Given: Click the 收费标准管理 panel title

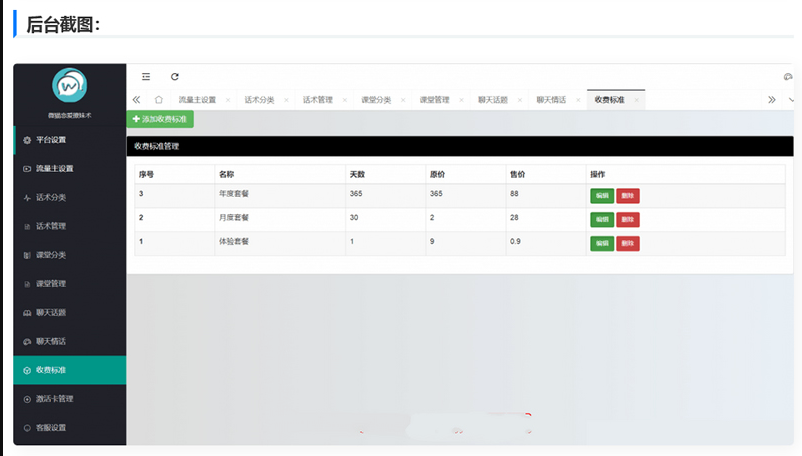Looking at the screenshot, I should coord(157,146).
